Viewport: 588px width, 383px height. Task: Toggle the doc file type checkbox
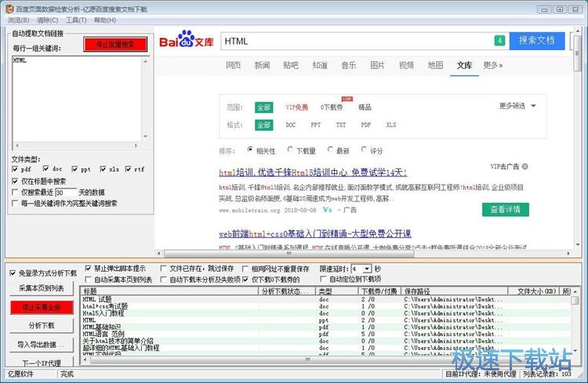[x=45, y=168]
